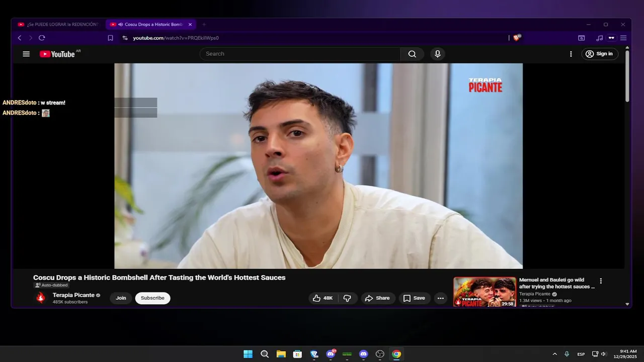Close the 'Coscu Drops a Historic Bomb' tab
644x362 pixels.
tap(190, 24)
